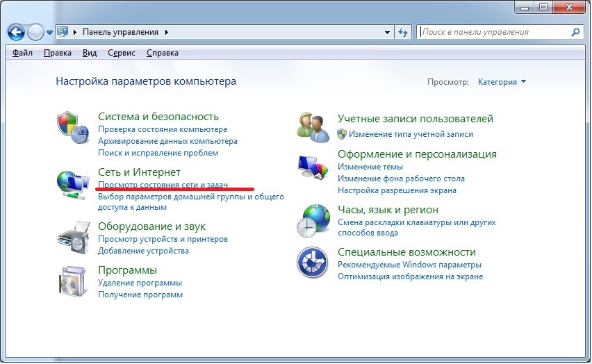Screen dimensions: 592x364
Task: Open the Программы category heading
Action: click(x=127, y=270)
